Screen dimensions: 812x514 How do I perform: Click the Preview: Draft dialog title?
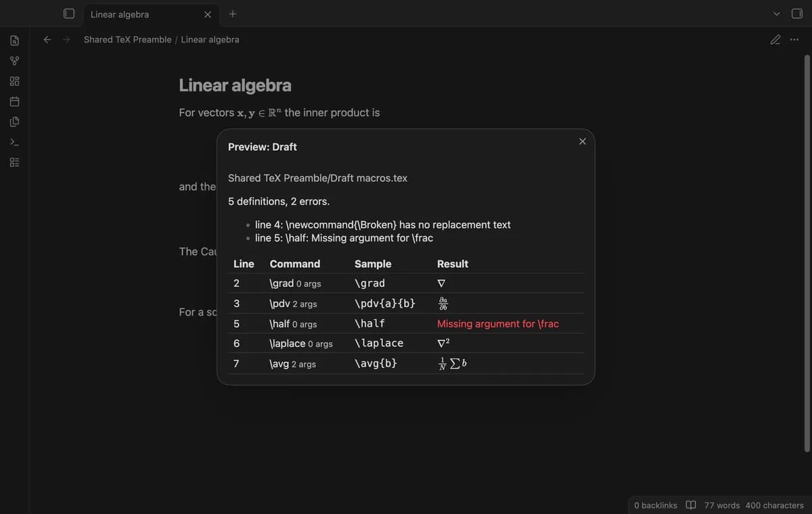(263, 147)
